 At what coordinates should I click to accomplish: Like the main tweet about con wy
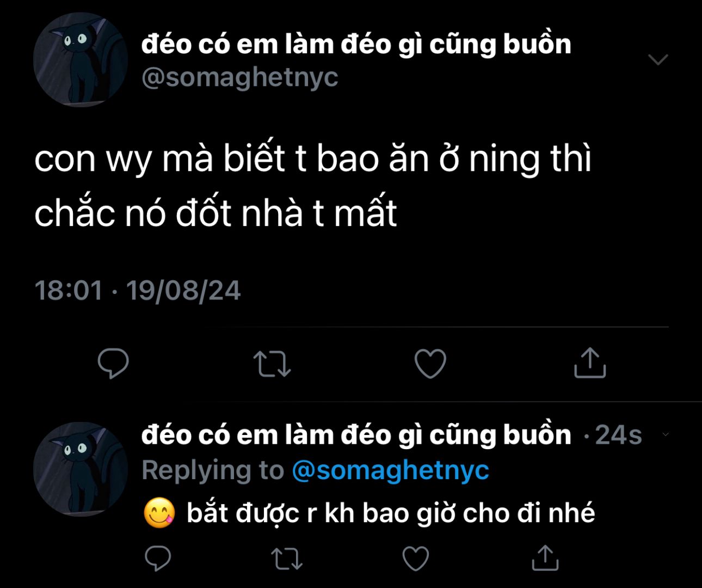coord(430,364)
